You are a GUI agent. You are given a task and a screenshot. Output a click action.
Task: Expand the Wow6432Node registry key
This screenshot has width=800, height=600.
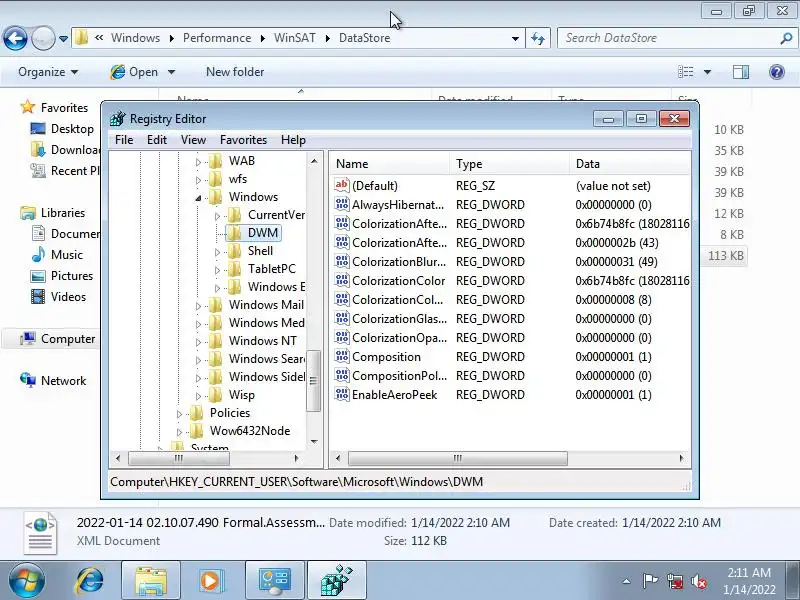180,432
